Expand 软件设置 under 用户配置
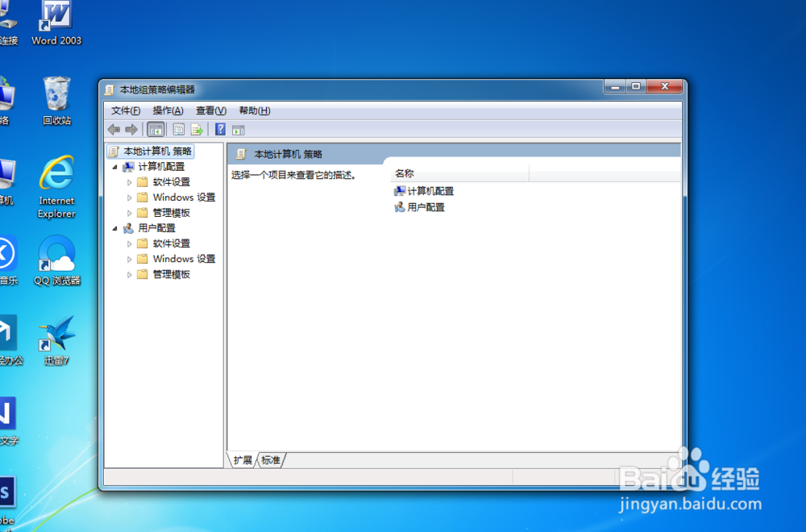Image resolution: width=806 pixels, height=532 pixels. 130,243
